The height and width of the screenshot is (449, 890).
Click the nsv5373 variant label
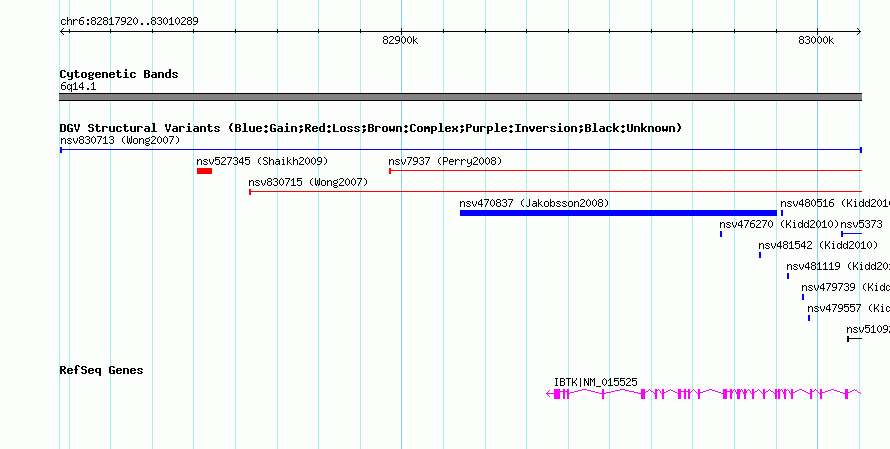click(862, 224)
